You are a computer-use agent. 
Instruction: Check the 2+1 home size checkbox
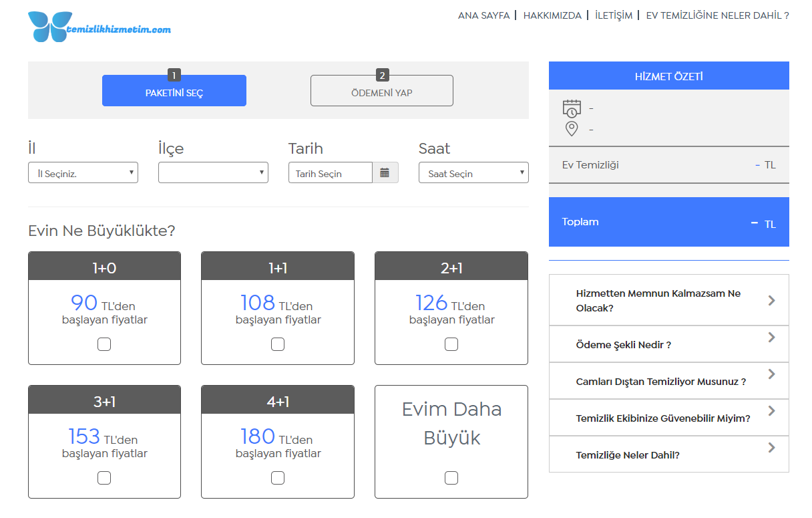point(451,344)
